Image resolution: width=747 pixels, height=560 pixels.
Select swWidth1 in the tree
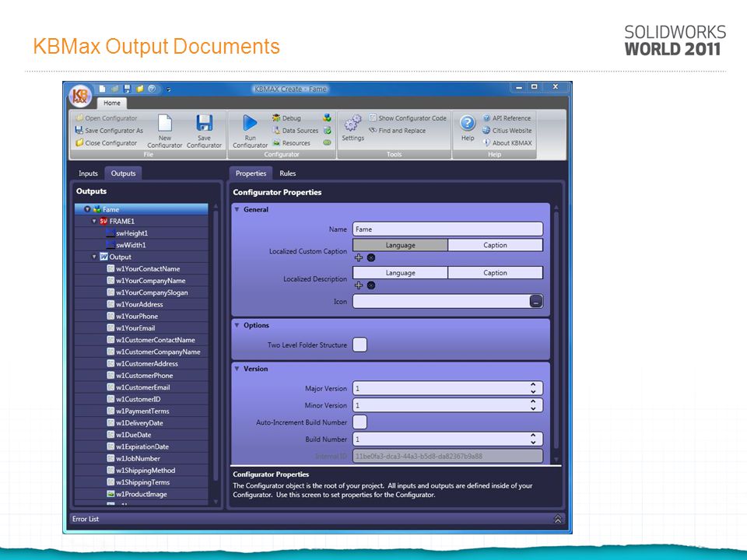(x=131, y=245)
